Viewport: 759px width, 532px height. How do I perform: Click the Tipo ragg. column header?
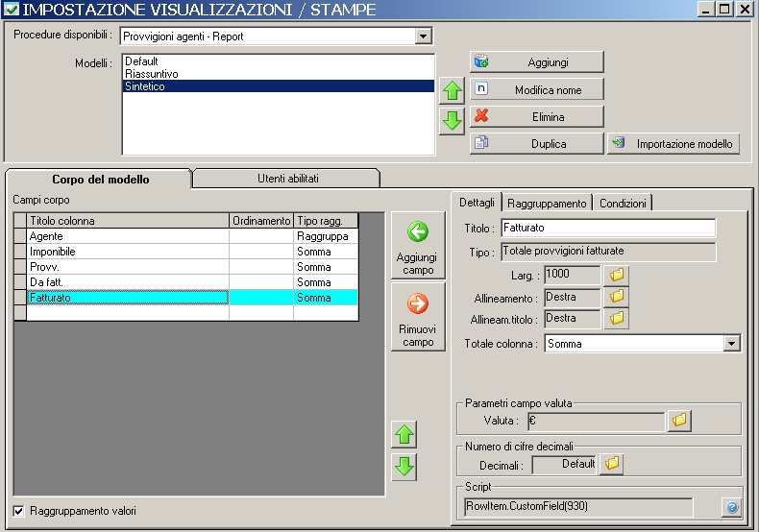pyautogui.click(x=326, y=221)
